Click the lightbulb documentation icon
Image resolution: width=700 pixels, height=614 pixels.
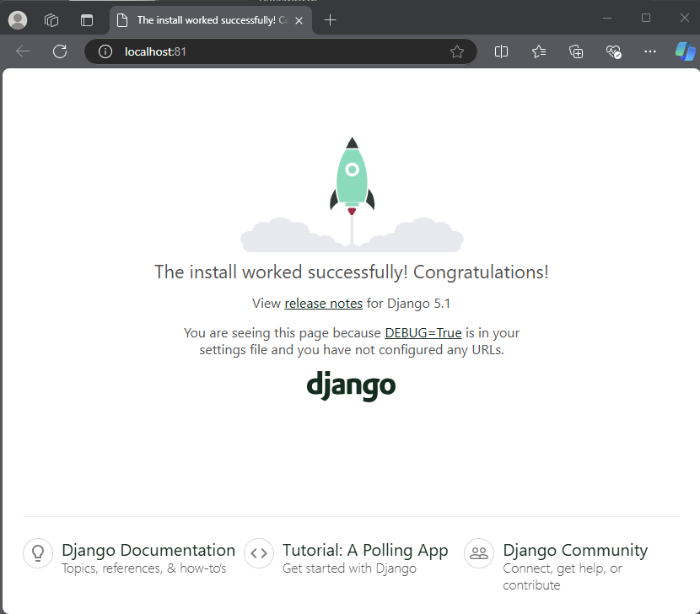(38, 553)
